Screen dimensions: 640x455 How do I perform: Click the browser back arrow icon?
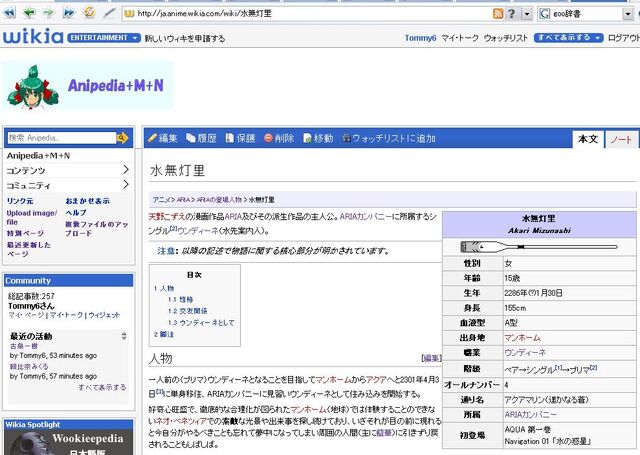pos(29,13)
